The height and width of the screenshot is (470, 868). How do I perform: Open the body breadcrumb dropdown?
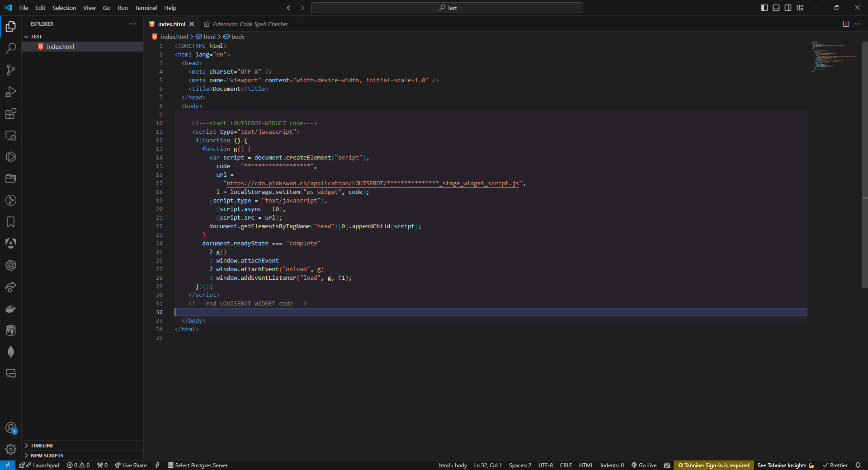[x=234, y=37]
